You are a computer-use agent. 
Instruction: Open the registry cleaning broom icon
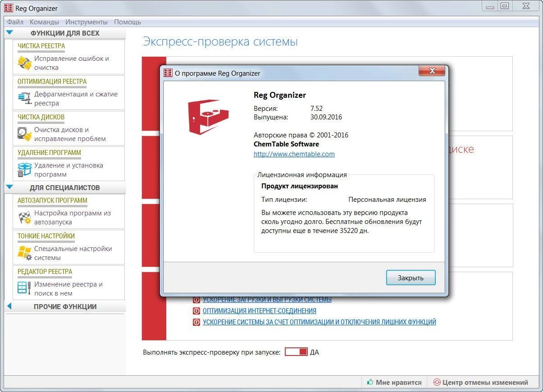24,63
